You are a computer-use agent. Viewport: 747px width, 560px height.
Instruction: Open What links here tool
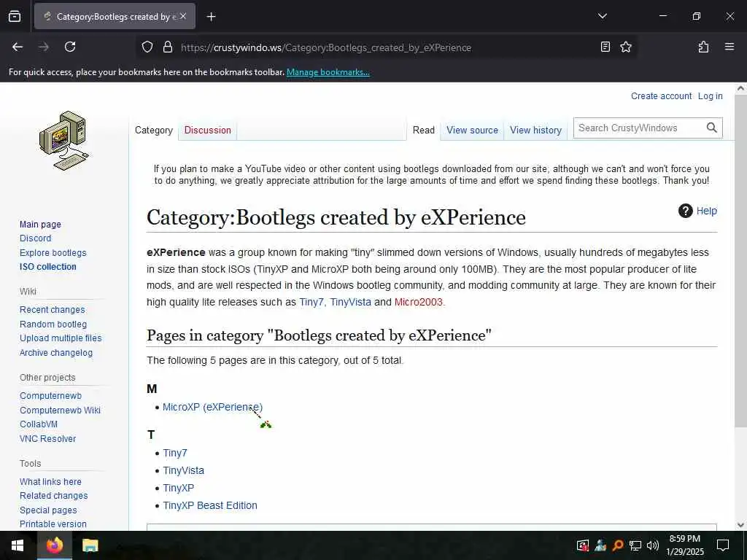coord(50,482)
